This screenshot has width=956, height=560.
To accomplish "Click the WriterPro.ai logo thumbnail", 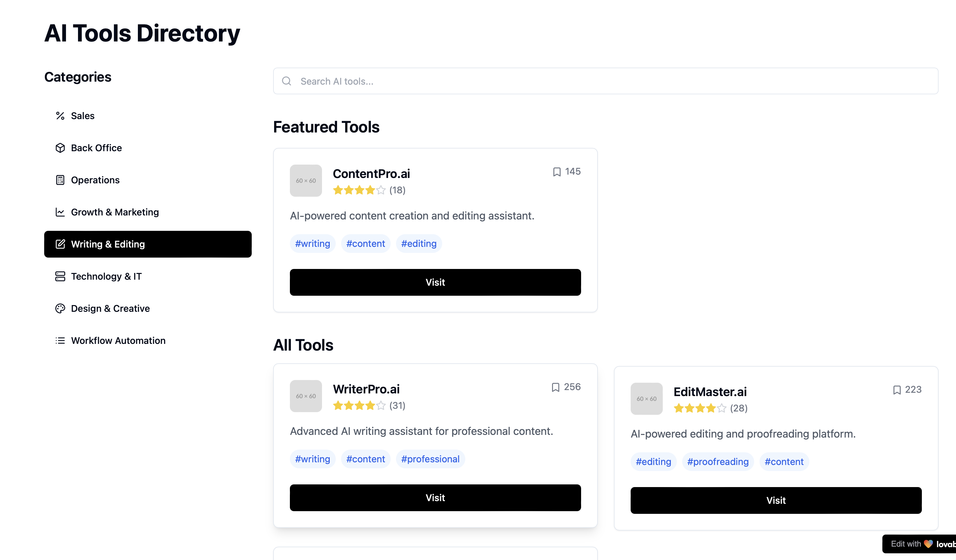I will pos(306,396).
